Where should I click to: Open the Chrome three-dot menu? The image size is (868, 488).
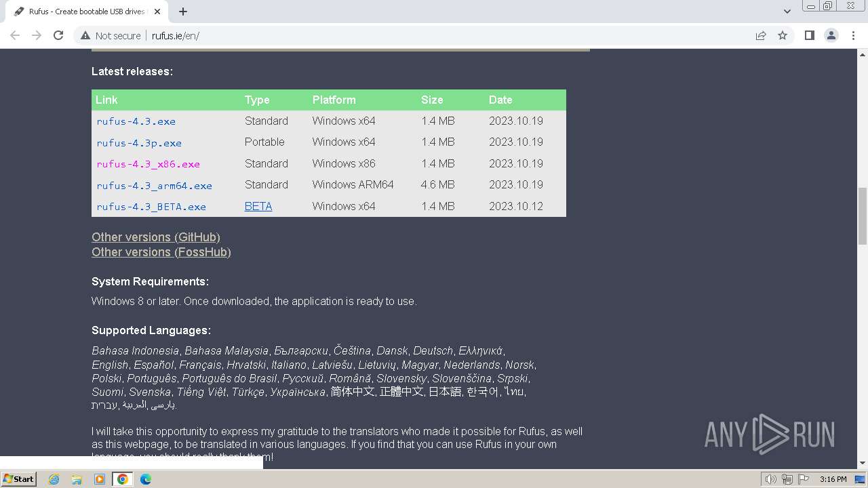[853, 35]
